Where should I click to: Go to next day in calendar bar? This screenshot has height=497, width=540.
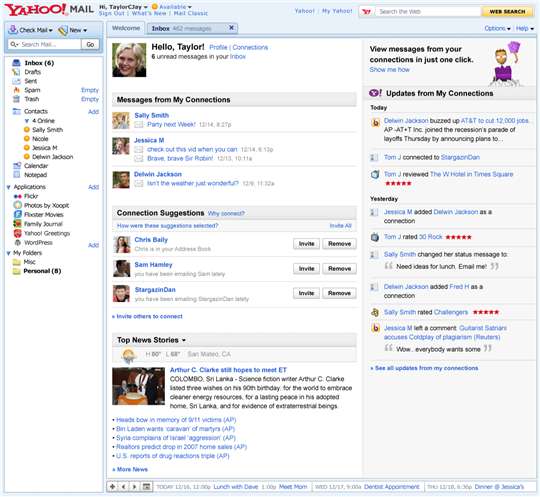[135, 486]
